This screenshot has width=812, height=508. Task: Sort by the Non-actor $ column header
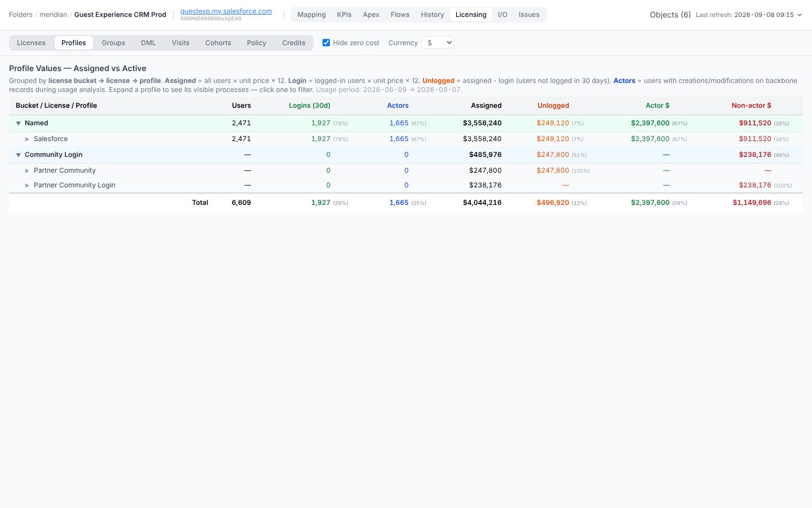pos(751,106)
